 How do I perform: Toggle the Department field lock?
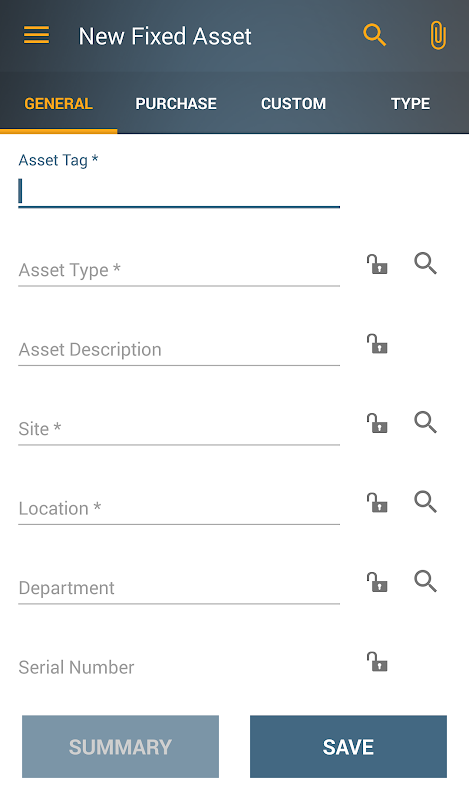[x=377, y=582]
